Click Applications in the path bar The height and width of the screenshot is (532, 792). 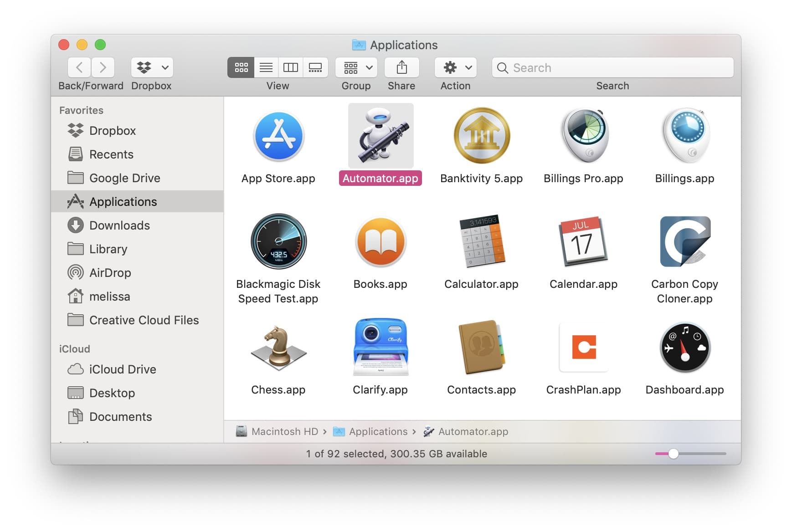coord(370,431)
